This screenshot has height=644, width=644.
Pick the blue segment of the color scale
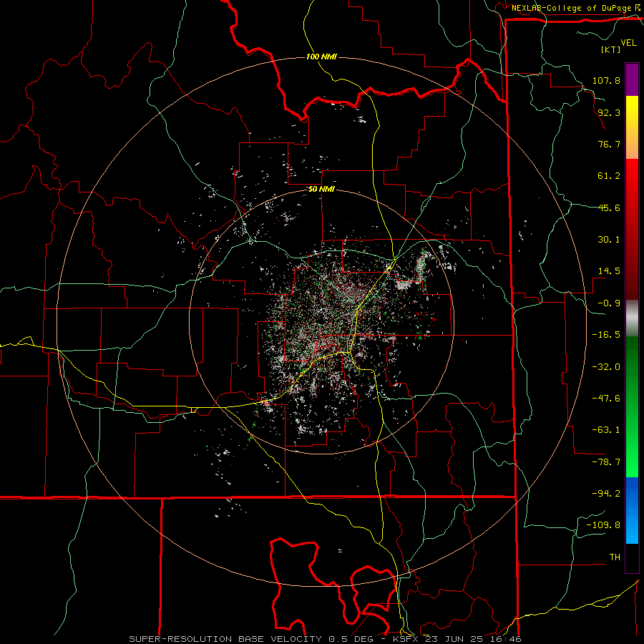(x=632, y=510)
